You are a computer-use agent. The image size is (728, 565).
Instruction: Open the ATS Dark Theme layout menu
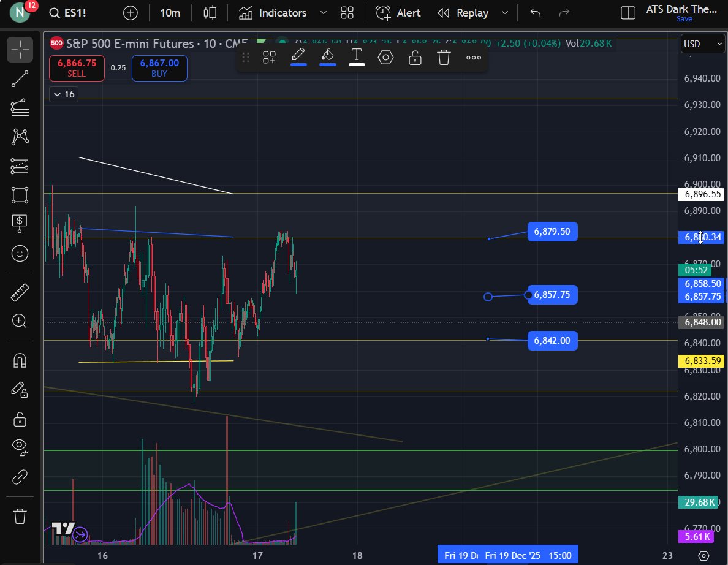click(681, 9)
